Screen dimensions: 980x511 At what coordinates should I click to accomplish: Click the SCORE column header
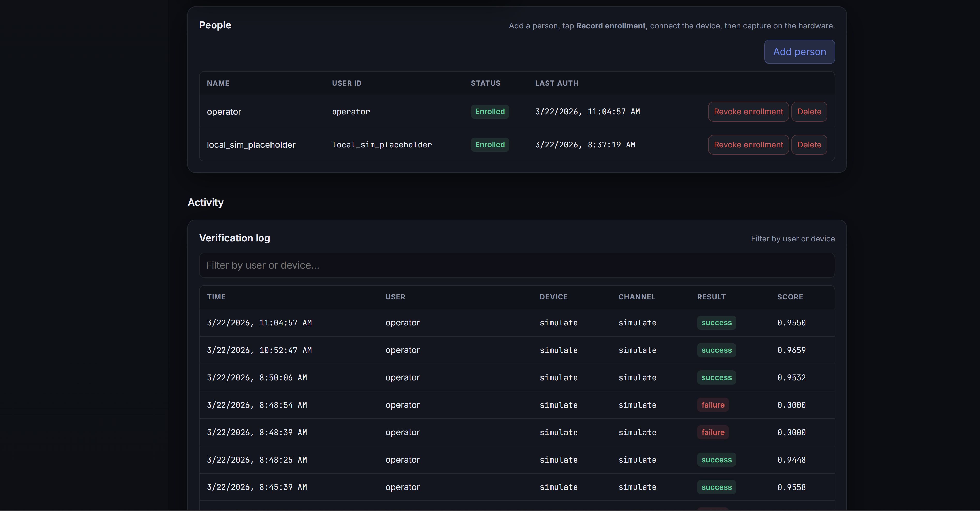(790, 297)
